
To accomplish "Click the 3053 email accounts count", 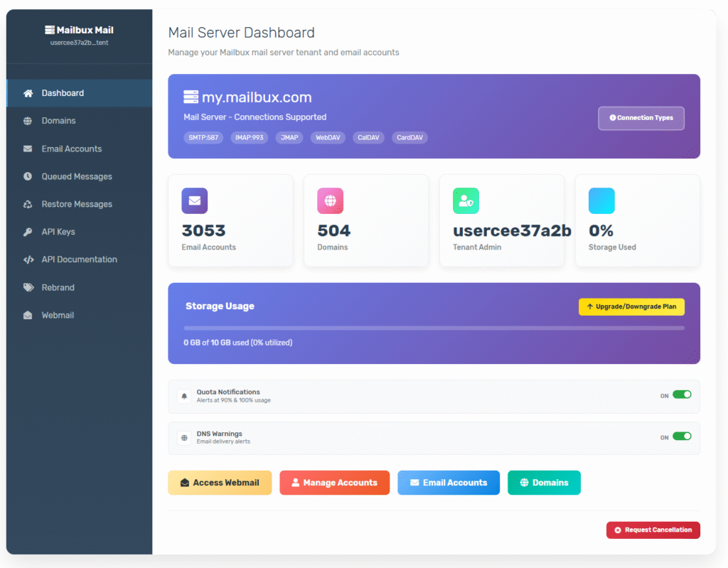I will (x=203, y=231).
